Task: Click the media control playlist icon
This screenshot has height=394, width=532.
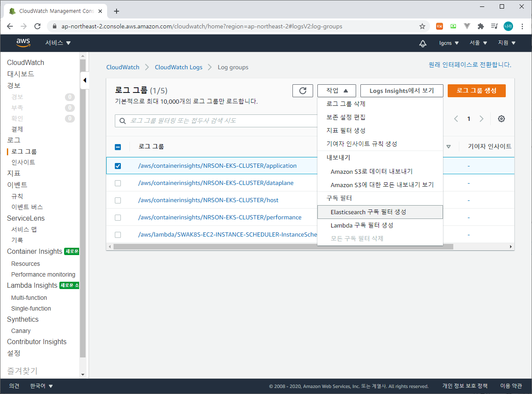Action: point(495,26)
